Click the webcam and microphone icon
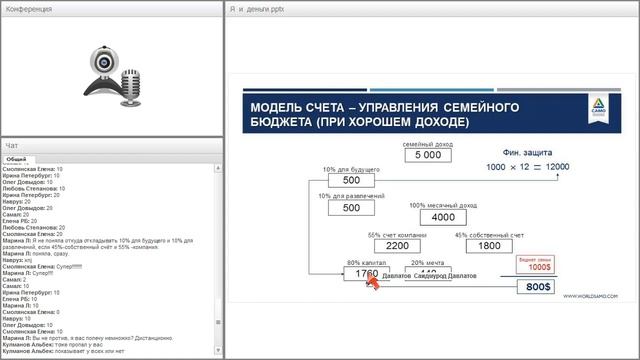This screenshot has height=360, width=640. tap(113, 76)
